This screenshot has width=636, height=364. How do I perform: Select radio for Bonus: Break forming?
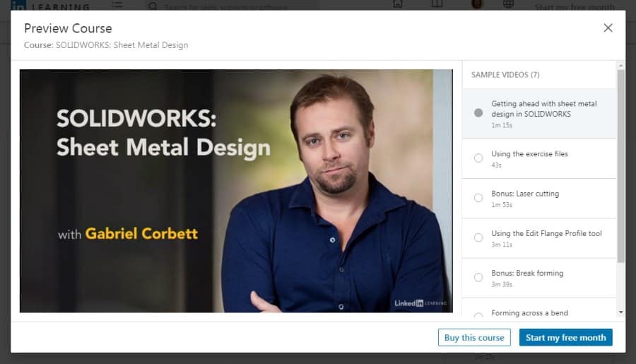pyautogui.click(x=478, y=277)
